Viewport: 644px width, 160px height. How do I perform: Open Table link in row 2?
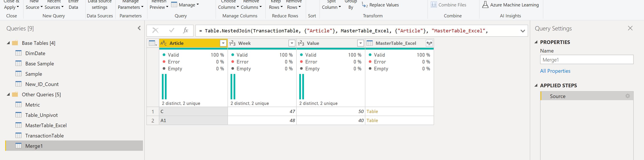[x=372, y=120]
